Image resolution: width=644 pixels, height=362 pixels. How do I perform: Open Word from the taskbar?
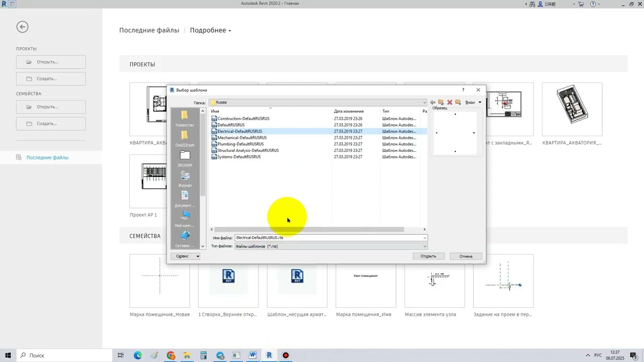pyautogui.click(x=253, y=355)
